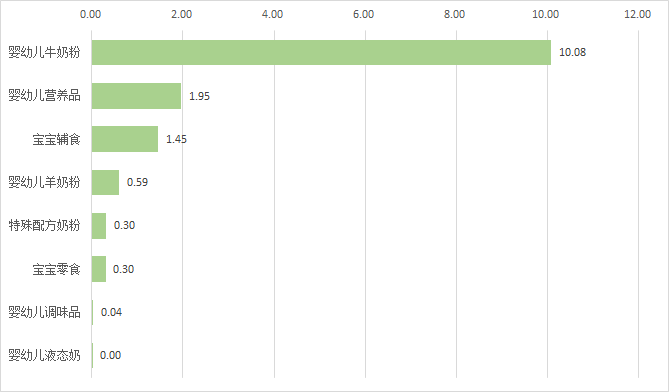Click the 婴幼儿营养品 bar
This screenshot has height=392, width=669.
coord(137,96)
